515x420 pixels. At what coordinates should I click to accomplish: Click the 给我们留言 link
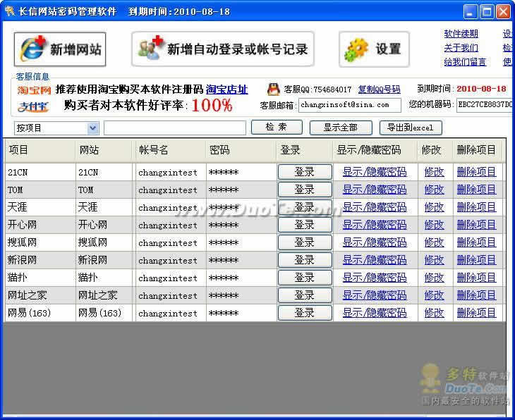[x=465, y=62]
